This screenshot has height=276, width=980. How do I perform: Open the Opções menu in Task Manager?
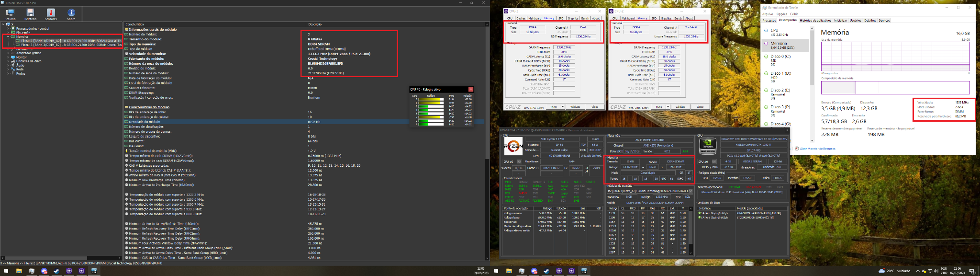pyautogui.click(x=781, y=14)
